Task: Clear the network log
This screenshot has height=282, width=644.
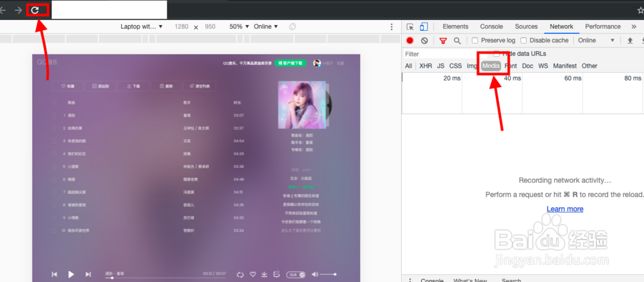Action: coord(424,40)
